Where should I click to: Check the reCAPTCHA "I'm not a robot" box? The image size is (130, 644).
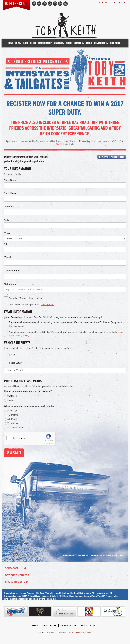[x=8, y=438]
